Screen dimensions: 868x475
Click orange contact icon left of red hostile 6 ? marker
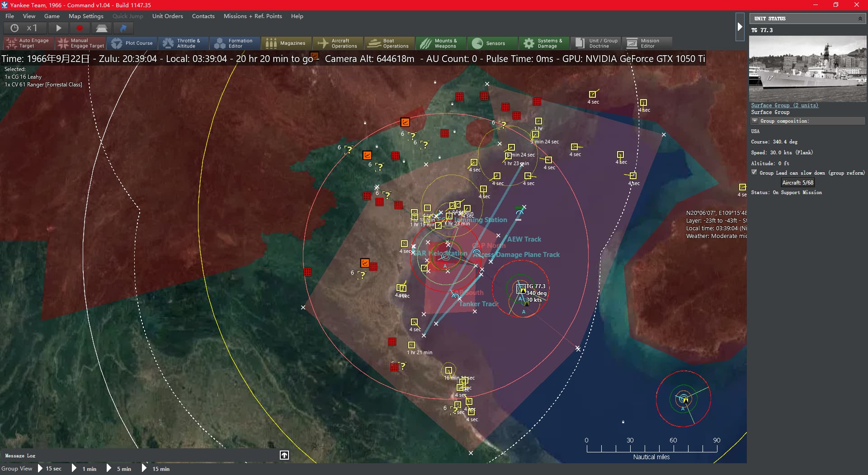(x=365, y=263)
